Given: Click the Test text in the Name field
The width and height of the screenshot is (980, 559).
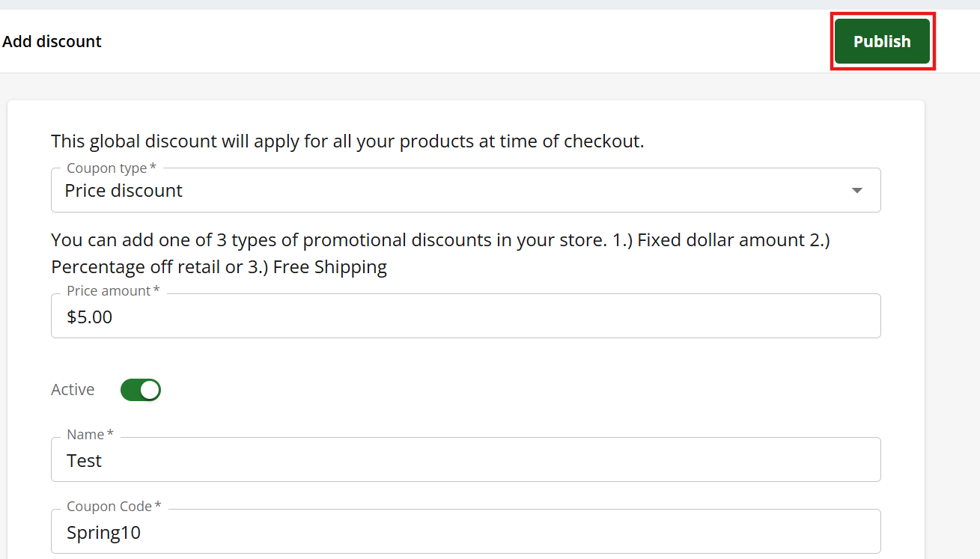Looking at the screenshot, I should coord(84,460).
